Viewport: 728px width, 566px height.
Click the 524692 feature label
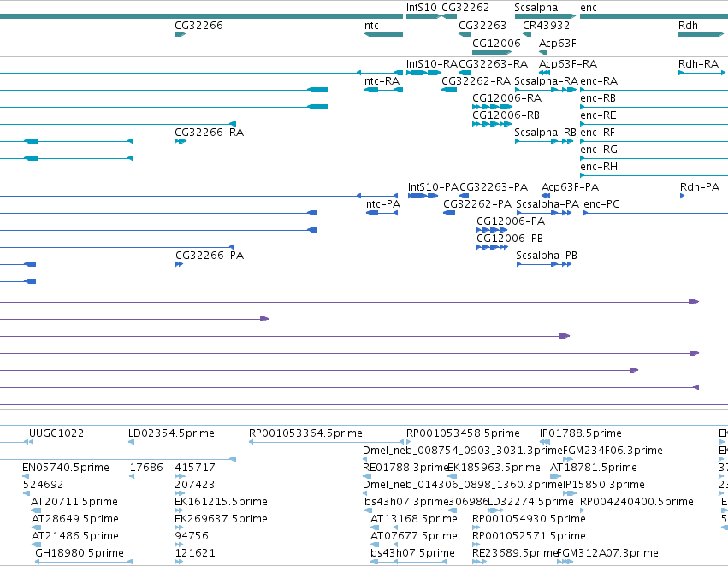[x=43, y=486]
